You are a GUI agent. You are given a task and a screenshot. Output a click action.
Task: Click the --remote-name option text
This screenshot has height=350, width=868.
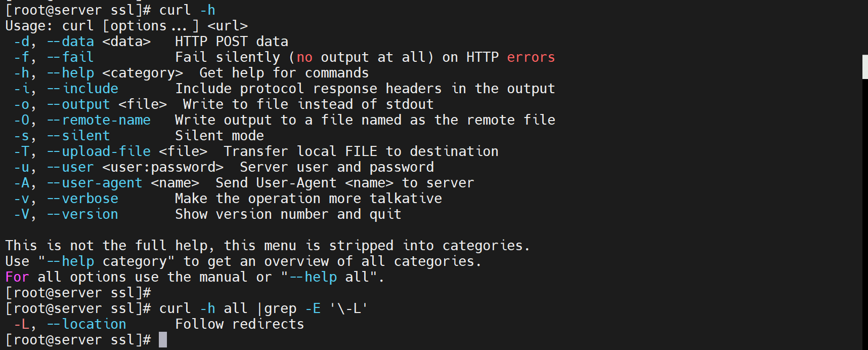point(99,120)
